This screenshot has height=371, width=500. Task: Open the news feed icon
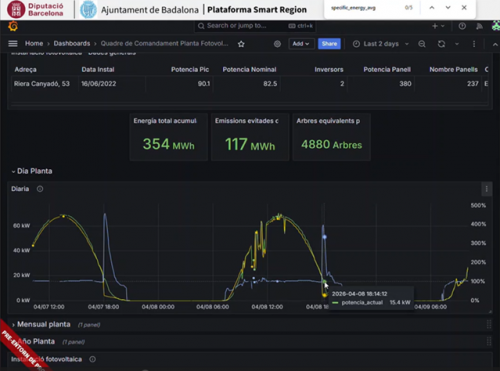click(479, 26)
